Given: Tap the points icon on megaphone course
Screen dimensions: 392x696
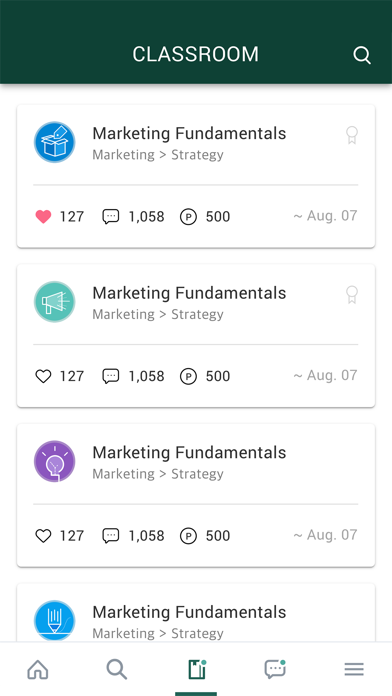Looking at the screenshot, I should 188,376.
